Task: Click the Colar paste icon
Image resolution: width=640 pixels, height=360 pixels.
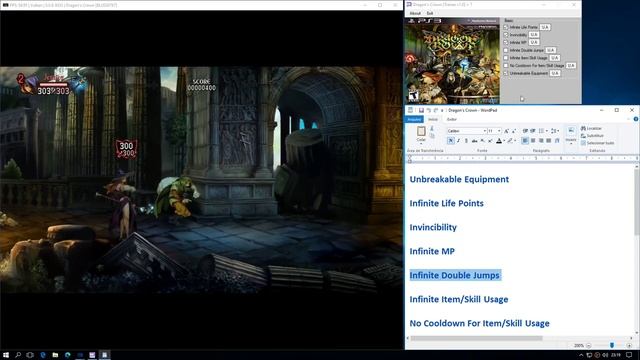Action: coord(421,131)
